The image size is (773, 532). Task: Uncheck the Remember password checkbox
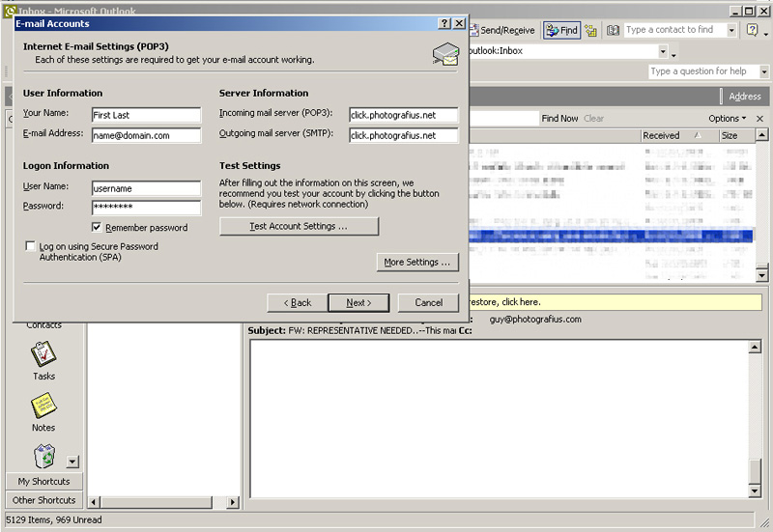(x=97, y=228)
